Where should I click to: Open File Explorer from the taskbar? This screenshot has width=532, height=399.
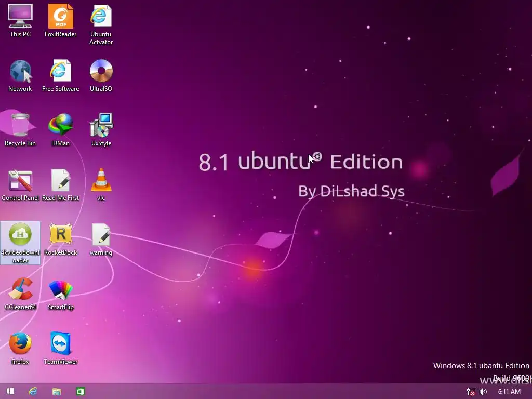(x=56, y=391)
